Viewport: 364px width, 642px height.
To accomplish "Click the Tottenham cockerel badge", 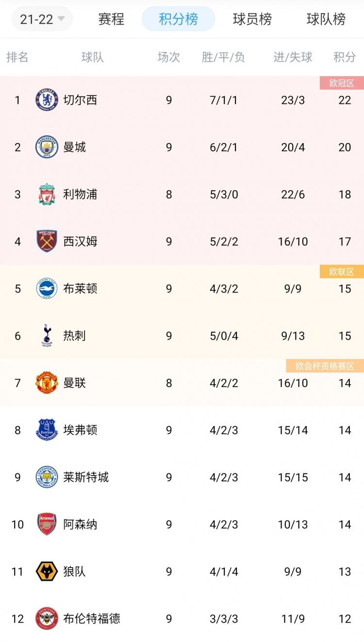I will [46, 335].
